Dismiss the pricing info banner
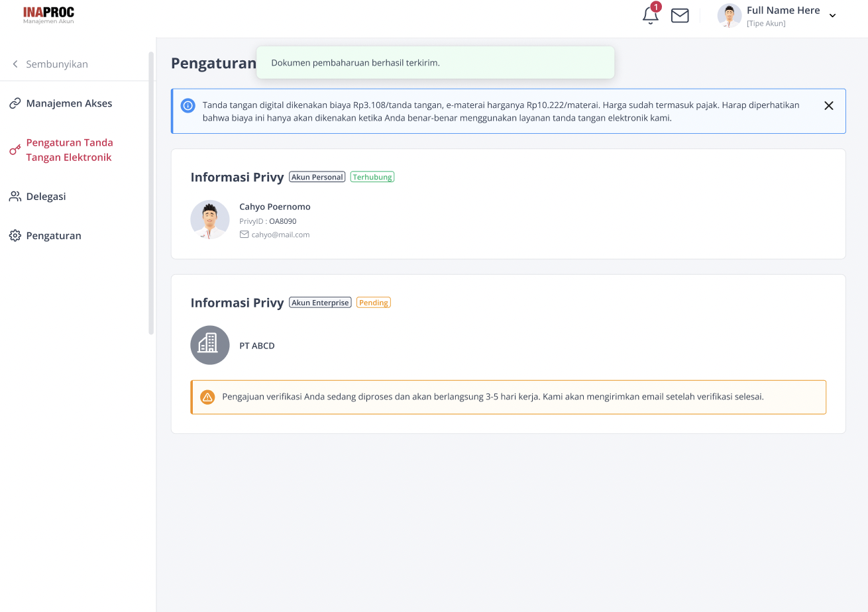The image size is (868, 612). coord(829,105)
